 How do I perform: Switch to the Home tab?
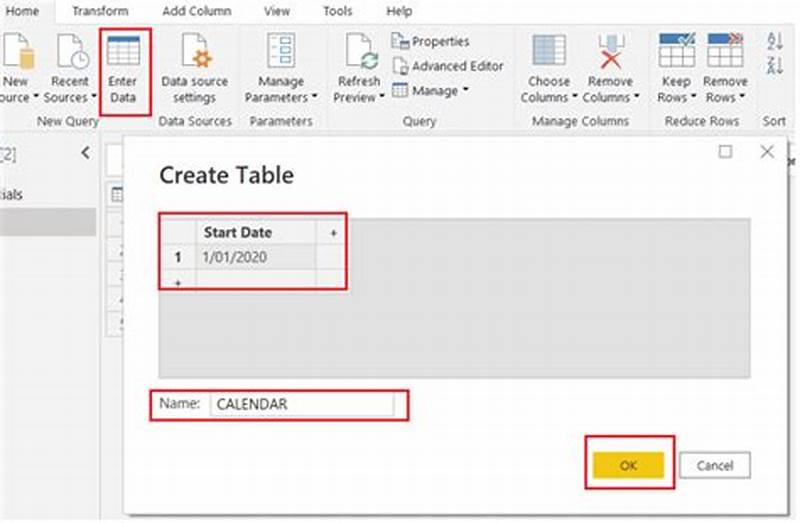point(21,11)
